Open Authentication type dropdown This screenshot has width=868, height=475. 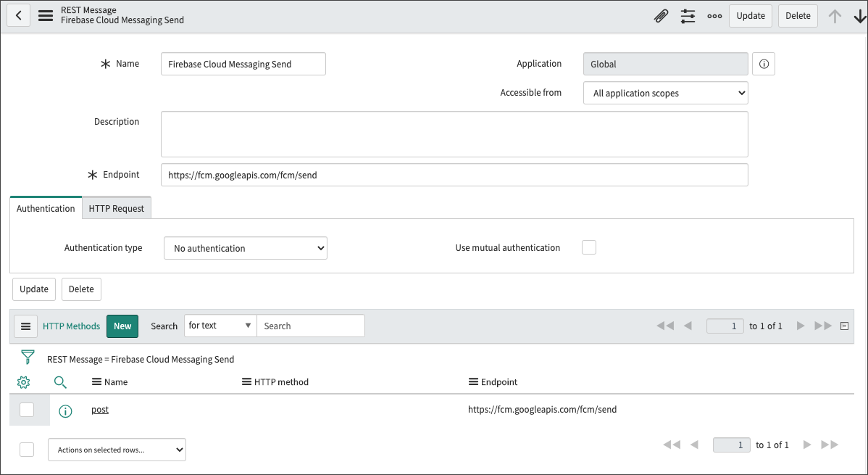tap(245, 248)
